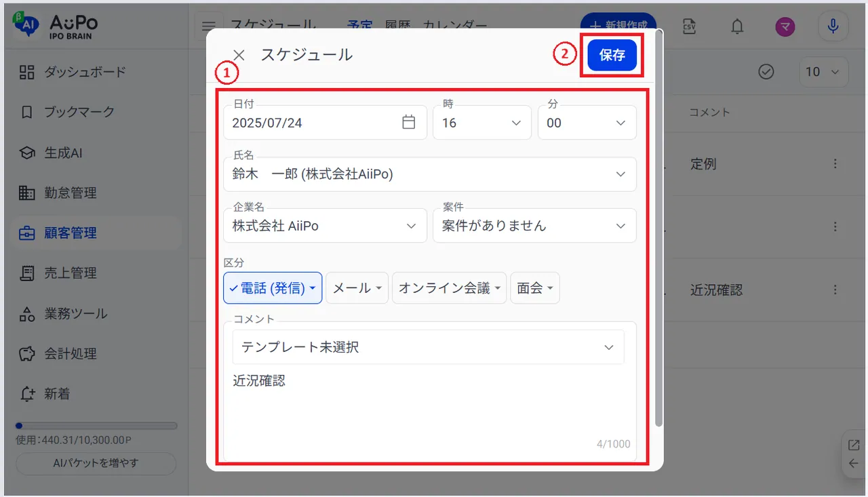
Task: Open the notification bell icon
Action: click(737, 26)
